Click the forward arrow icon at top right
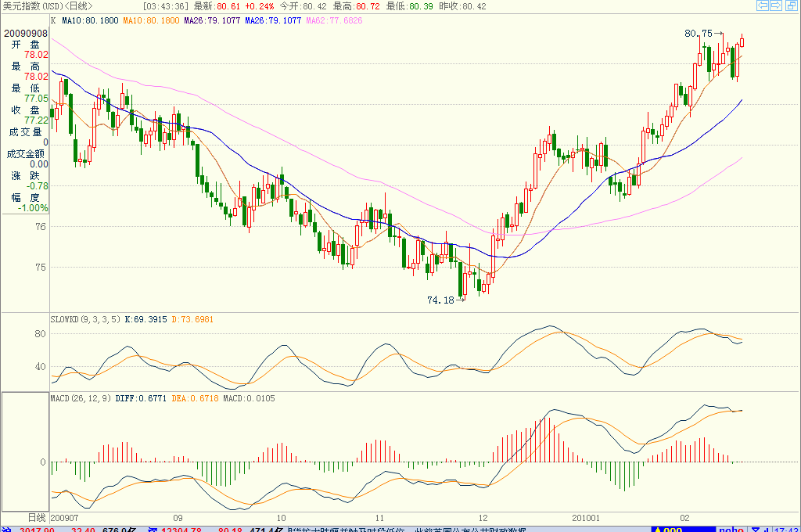The height and width of the screenshot is (532, 801). [776, 5]
